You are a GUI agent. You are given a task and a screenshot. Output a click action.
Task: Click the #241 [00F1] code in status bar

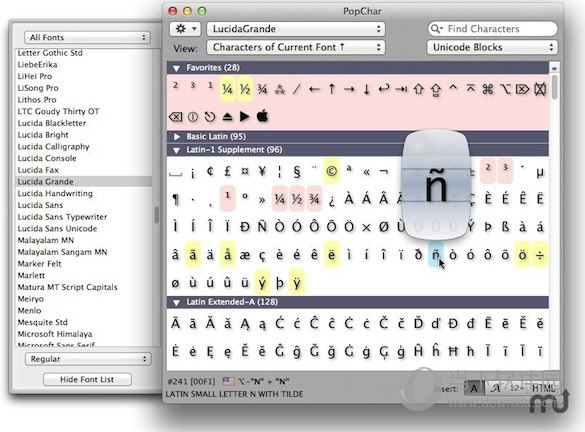pos(192,381)
